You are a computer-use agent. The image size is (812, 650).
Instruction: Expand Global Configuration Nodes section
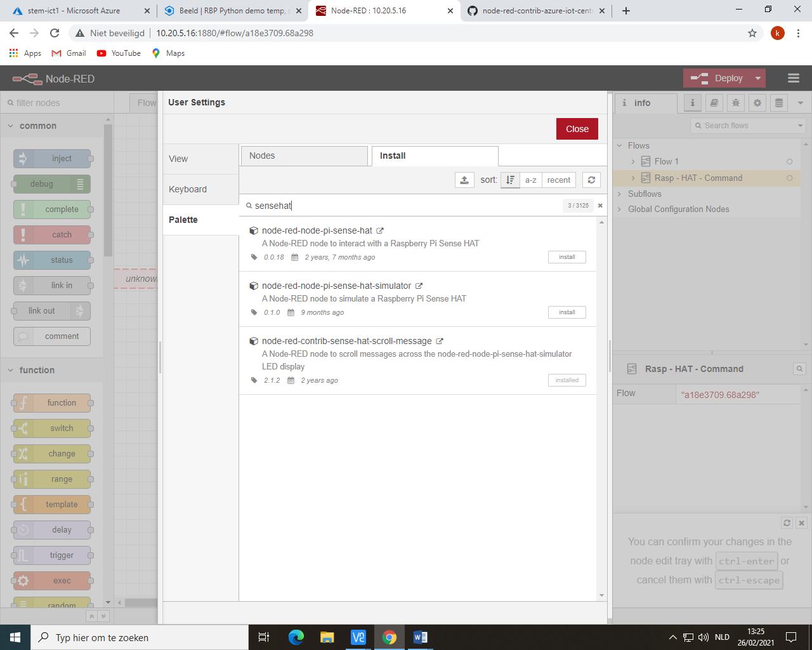pos(620,209)
